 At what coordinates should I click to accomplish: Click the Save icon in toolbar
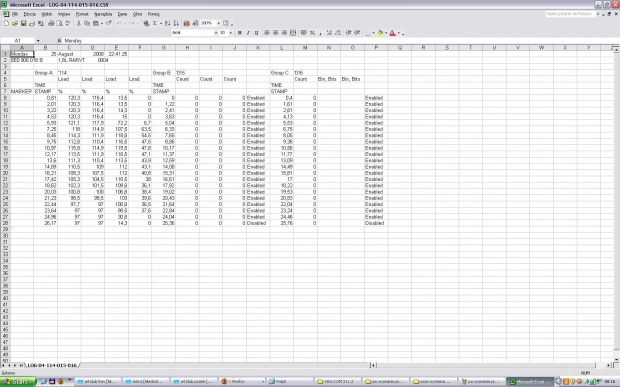click(23, 23)
